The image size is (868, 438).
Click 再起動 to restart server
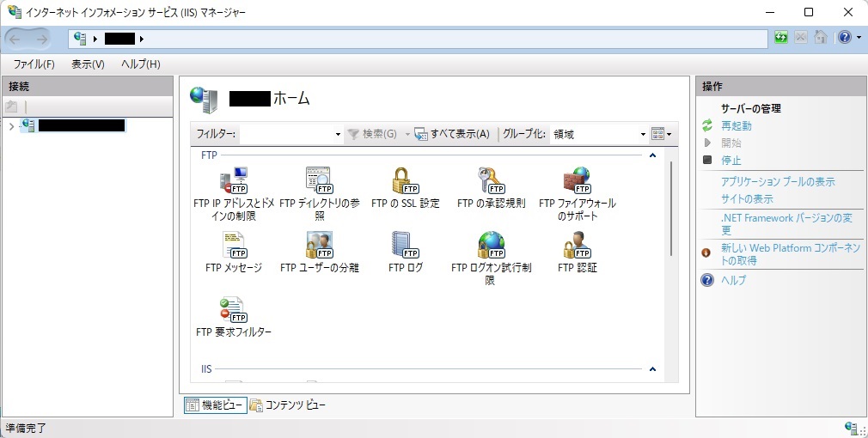coord(737,126)
